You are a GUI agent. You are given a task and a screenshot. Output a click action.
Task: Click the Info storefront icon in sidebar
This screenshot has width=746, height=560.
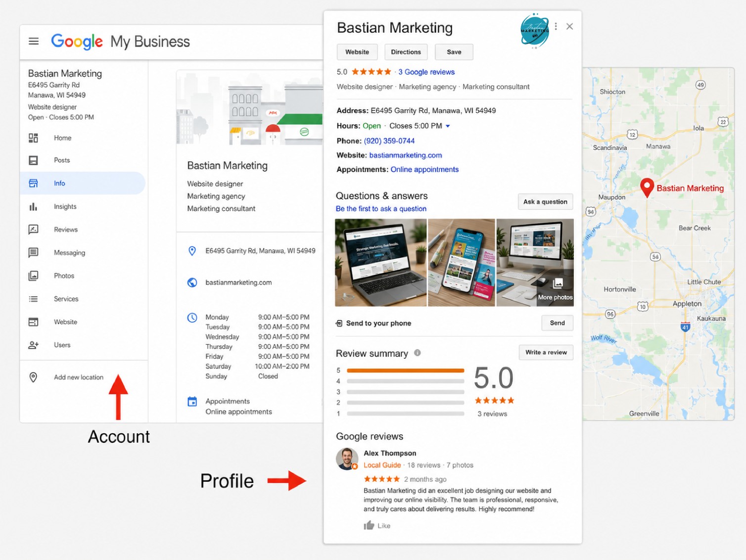tap(33, 183)
